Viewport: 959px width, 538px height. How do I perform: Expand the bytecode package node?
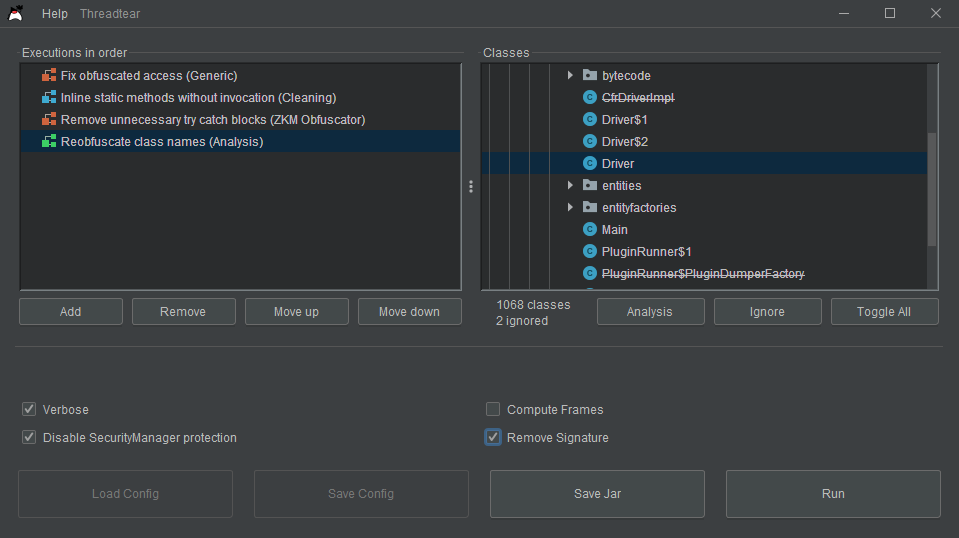[x=570, y=75]
